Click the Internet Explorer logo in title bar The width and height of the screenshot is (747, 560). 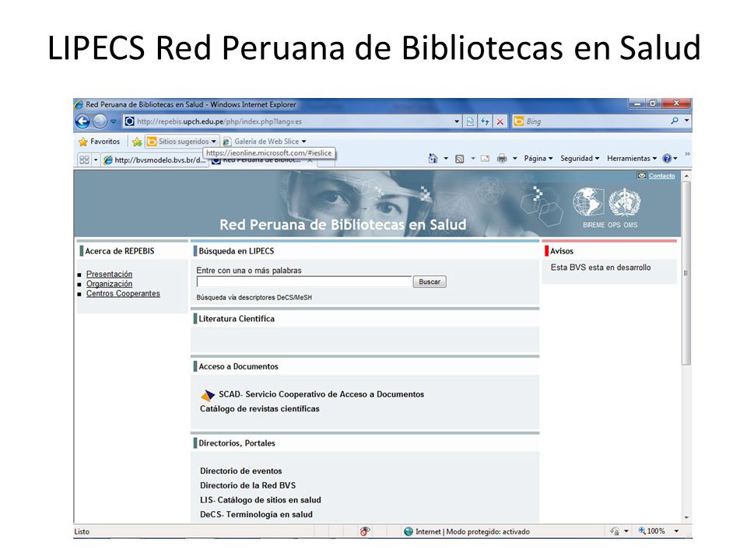[x=79, y=104]
